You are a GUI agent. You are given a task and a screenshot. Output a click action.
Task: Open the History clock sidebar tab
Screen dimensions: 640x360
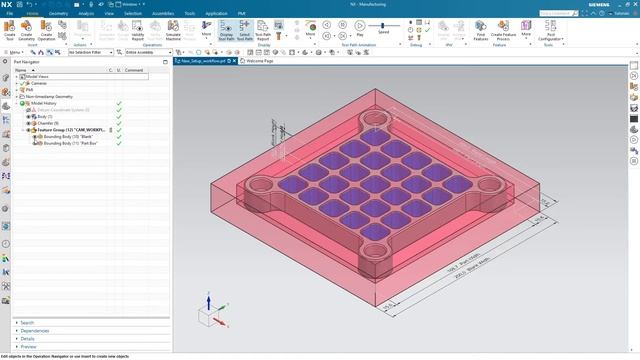coord(6,244)
